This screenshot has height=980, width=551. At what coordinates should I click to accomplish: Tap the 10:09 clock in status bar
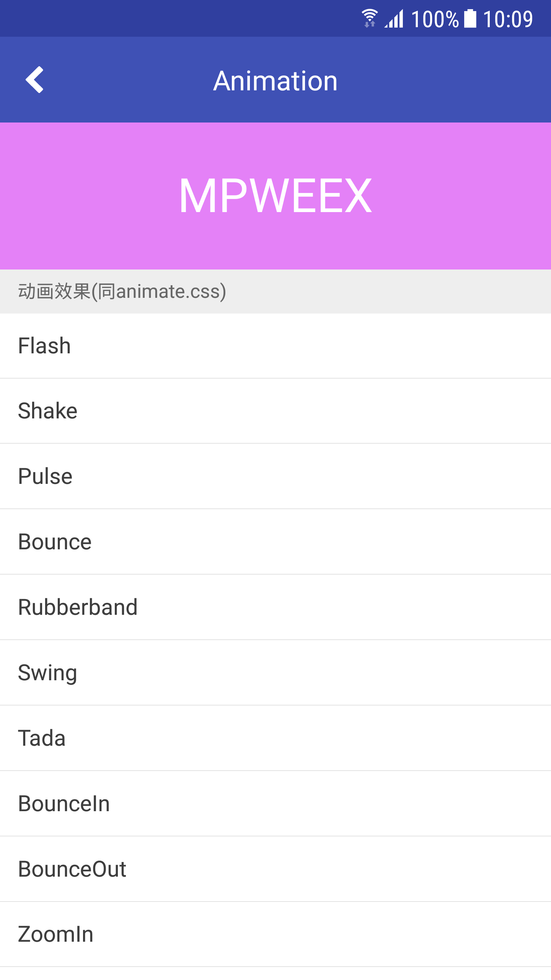pyautogui.click(x=508, y=19)
